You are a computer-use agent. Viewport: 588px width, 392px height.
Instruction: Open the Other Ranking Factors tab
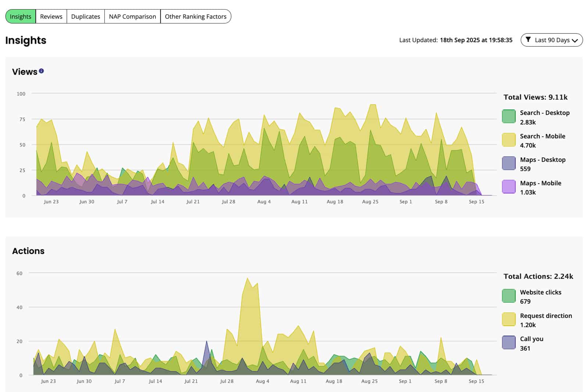196,17
